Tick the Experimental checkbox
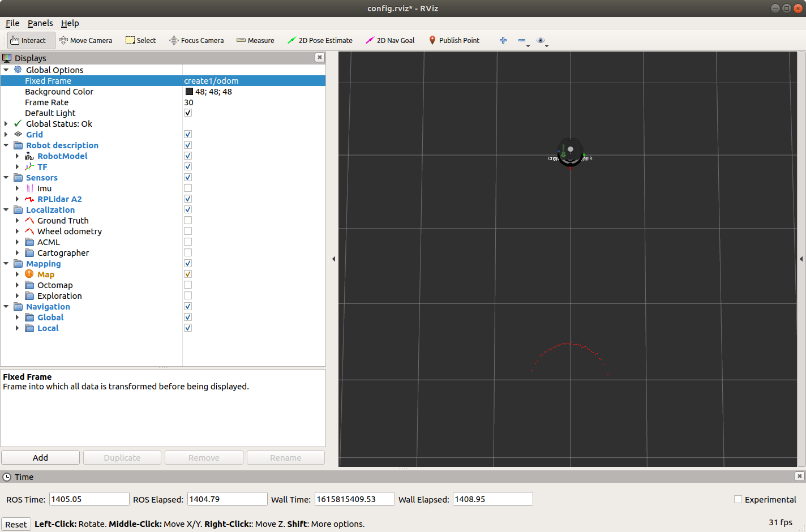This screenshot has height=532, width=806. coord(738,499)
